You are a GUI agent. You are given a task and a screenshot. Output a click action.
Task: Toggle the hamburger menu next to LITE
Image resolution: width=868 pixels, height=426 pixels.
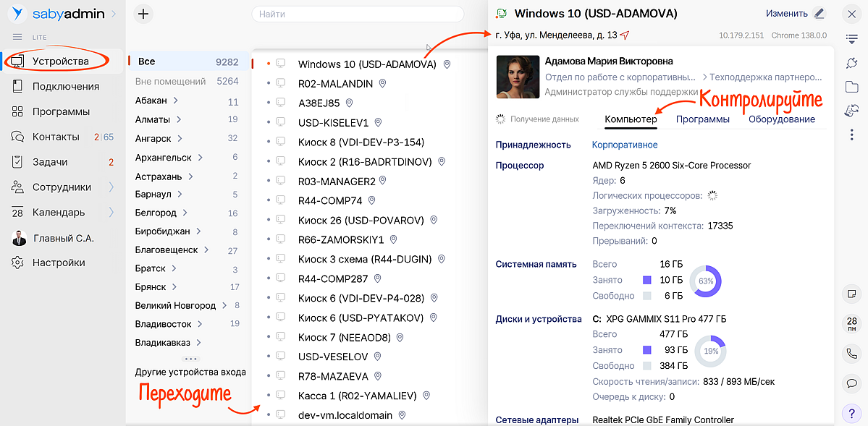coord(17,37)
